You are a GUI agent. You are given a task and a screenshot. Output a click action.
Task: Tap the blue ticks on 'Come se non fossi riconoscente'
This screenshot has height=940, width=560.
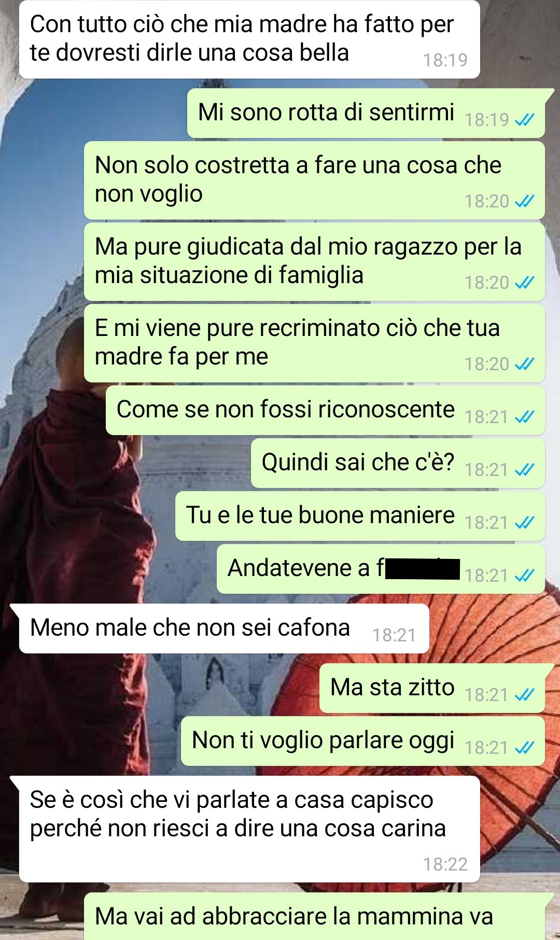524,417
